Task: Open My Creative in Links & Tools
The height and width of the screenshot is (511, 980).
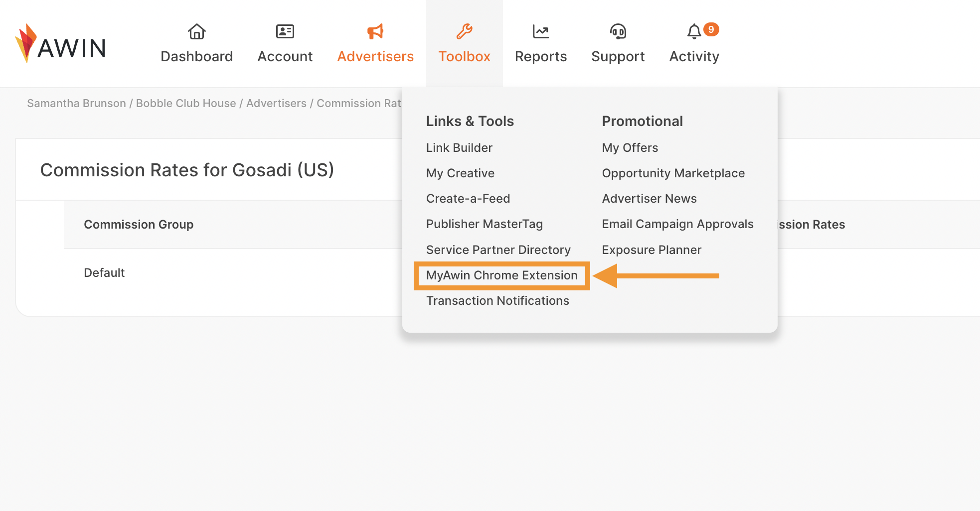Action: click(x=460, y=173)
